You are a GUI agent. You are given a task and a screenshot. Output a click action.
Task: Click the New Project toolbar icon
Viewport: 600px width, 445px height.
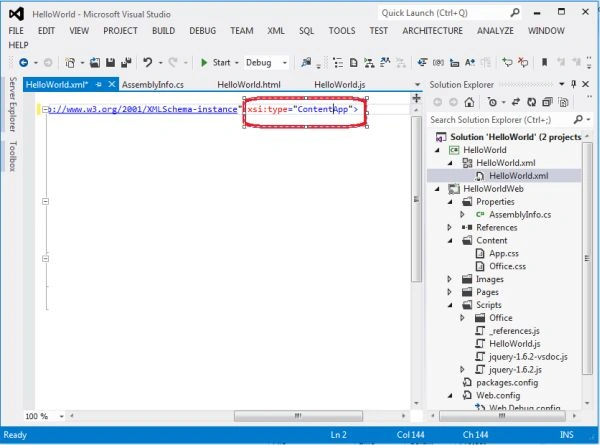(x=70, y=62)
